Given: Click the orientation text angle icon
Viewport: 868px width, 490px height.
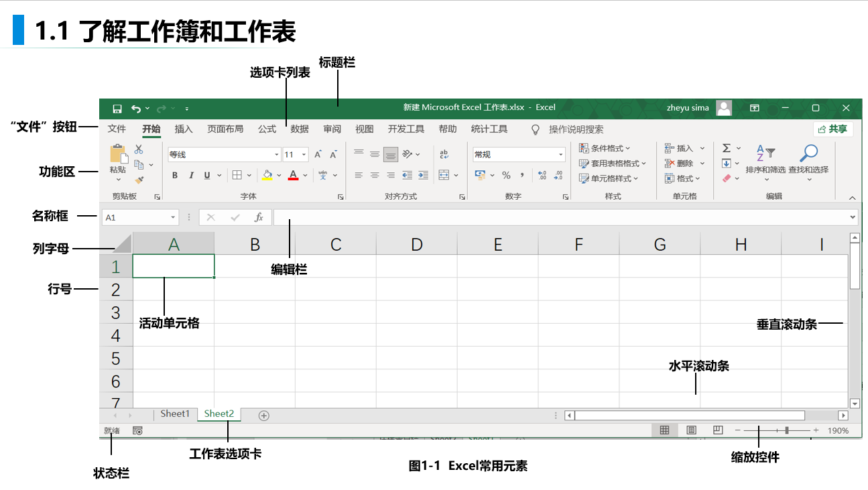Looking at the screenshot, I should (x=408, y=154).
